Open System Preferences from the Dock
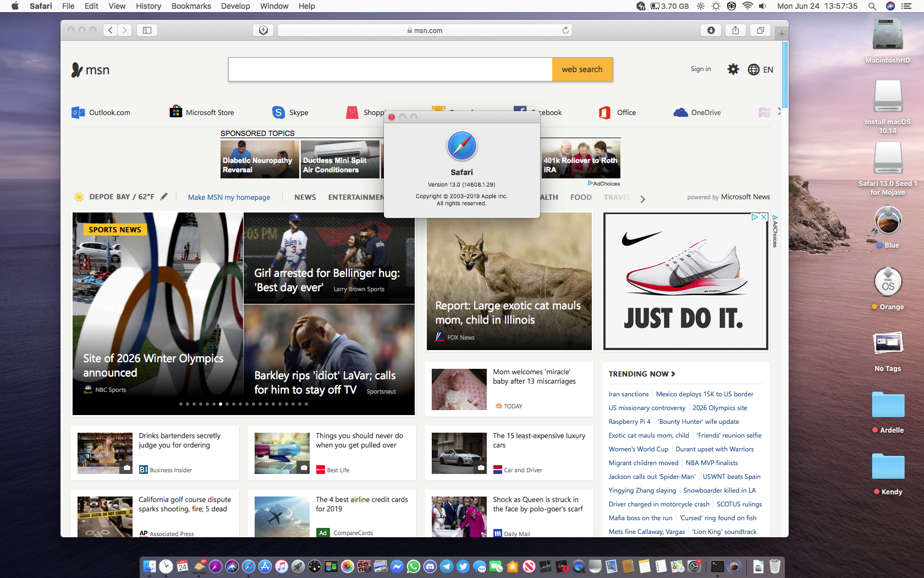 (695, 566)
